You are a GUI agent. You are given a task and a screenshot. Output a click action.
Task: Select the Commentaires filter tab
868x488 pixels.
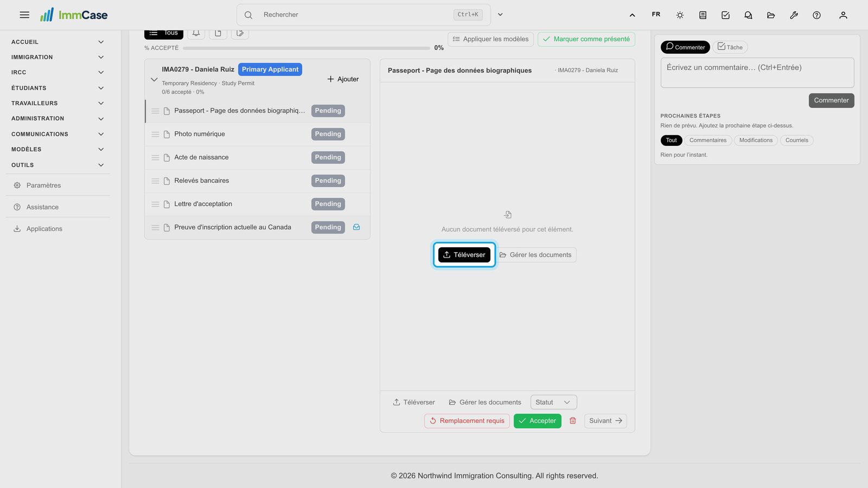708,140
